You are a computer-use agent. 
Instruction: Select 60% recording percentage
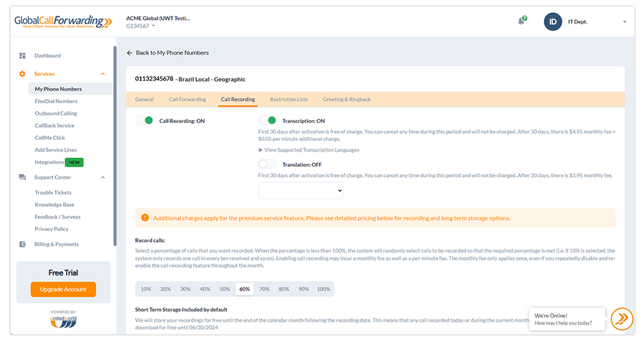[245, 289]
